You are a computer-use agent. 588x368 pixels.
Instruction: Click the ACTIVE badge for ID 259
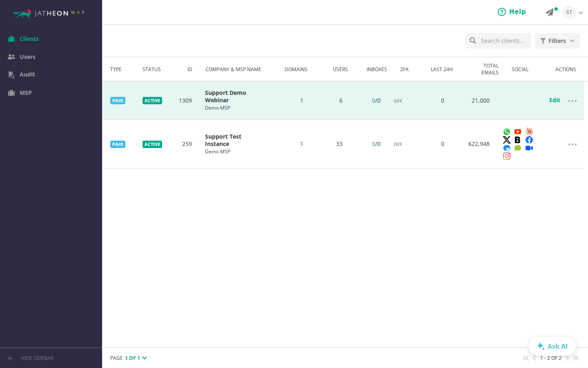click(152, 144)
